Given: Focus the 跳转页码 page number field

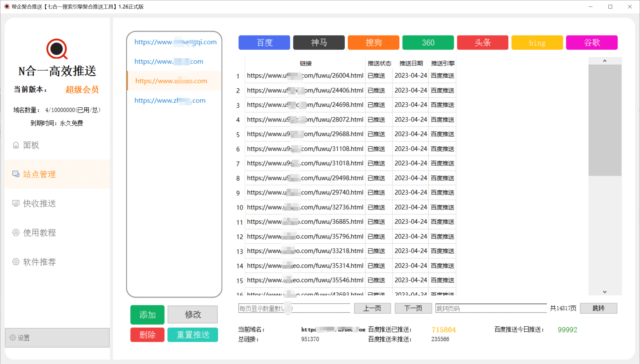Looking at the screenshot, I should point(491,308).
